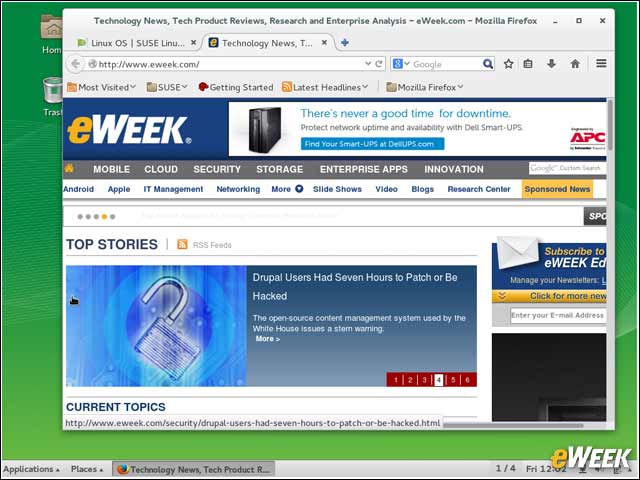Open the STORAGE nav section
640x480 pixels.
coord(280,169)
